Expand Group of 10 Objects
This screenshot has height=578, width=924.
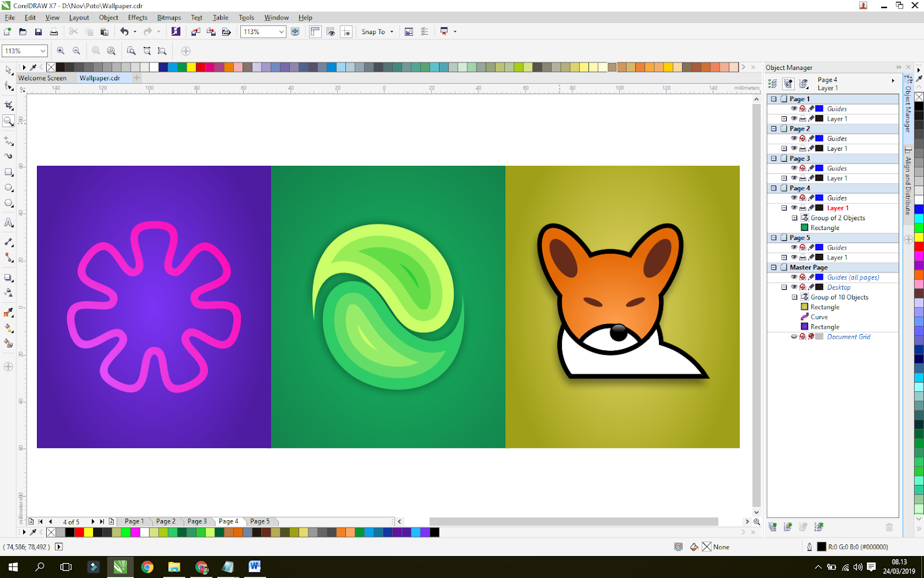coord(795,297)
